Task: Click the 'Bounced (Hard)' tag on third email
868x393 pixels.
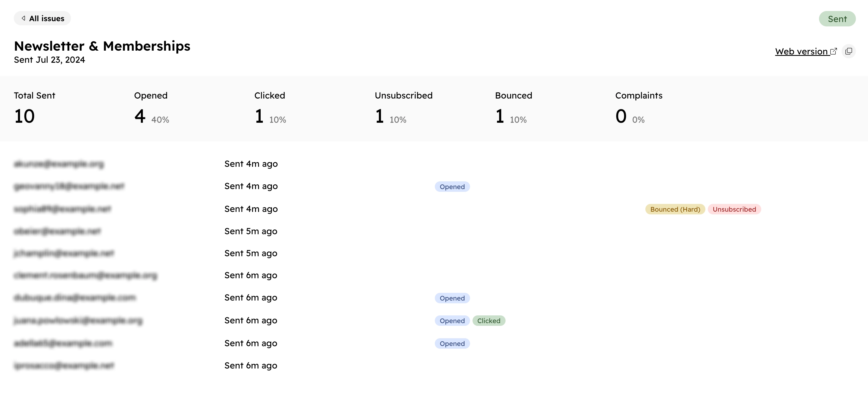Action: (x=675, y=209)
